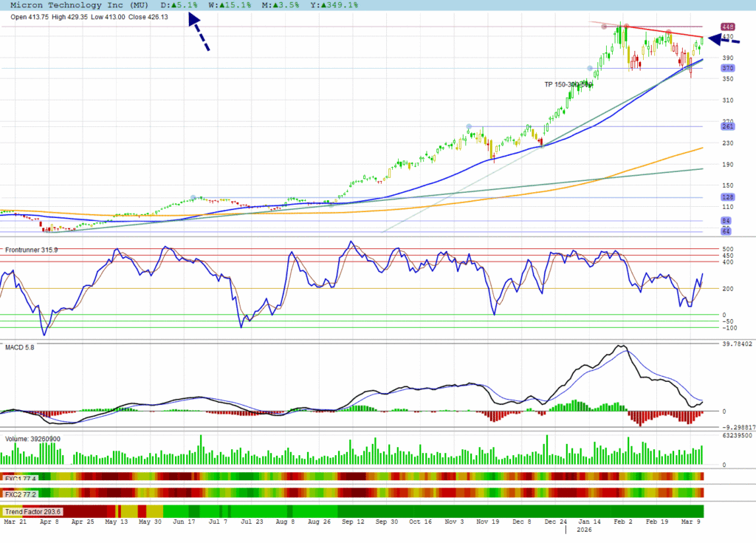Click the 448 price level tag
Viewport: 756px width, 543px height.
pyautogui.click(x=727, y=27)
